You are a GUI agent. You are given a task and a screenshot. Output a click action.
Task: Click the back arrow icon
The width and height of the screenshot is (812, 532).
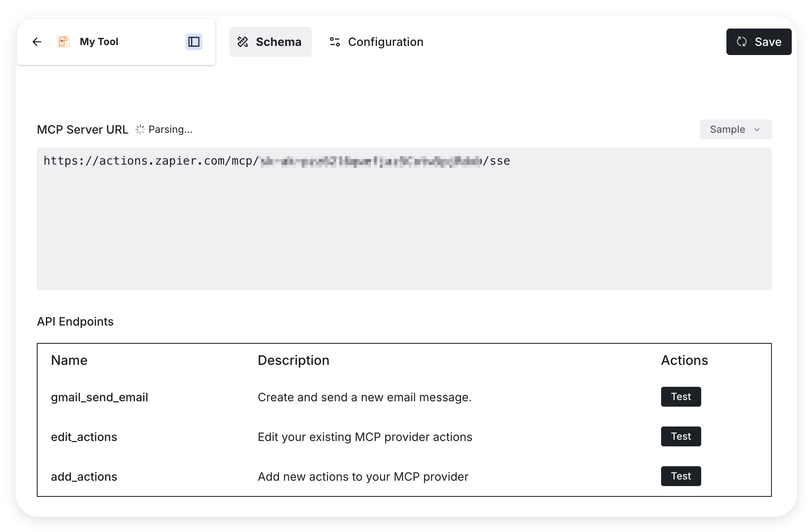tap(37, 42)
